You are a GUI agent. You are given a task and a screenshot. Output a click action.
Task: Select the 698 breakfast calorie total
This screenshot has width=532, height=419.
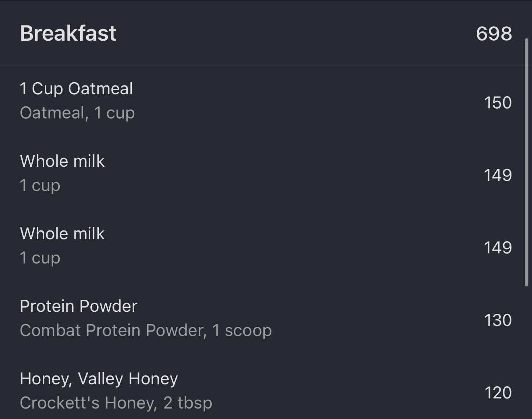click(x=494, y=33)
